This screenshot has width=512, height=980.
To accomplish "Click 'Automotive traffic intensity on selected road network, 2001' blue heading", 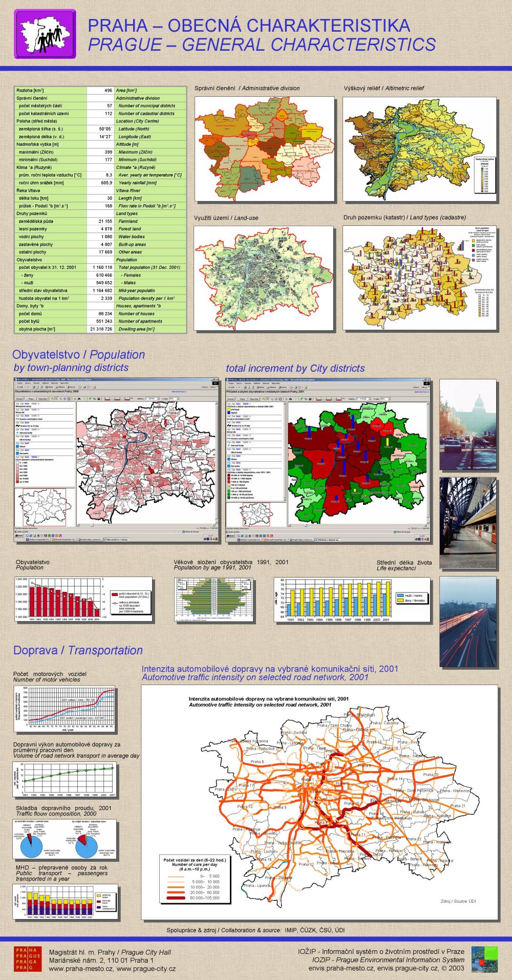I will coord(255,677).
